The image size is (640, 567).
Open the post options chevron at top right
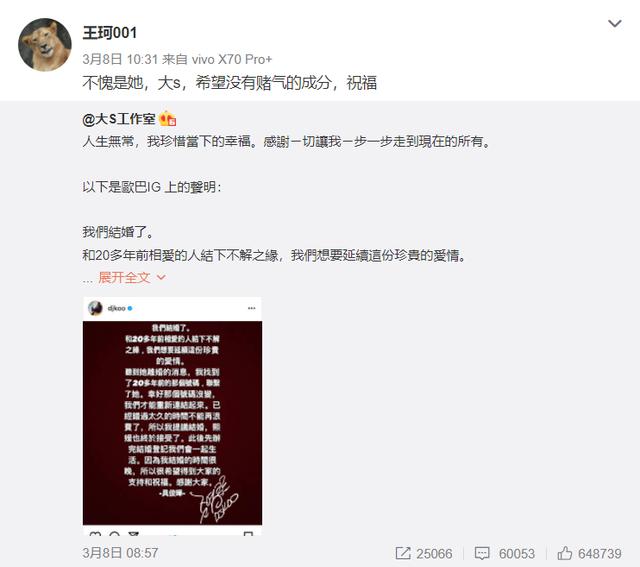pyautogui.click(x=615, y=24)
